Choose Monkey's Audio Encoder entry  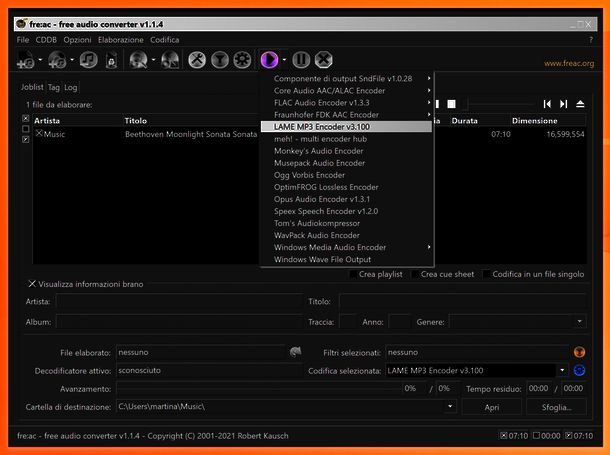pos(347,151)
